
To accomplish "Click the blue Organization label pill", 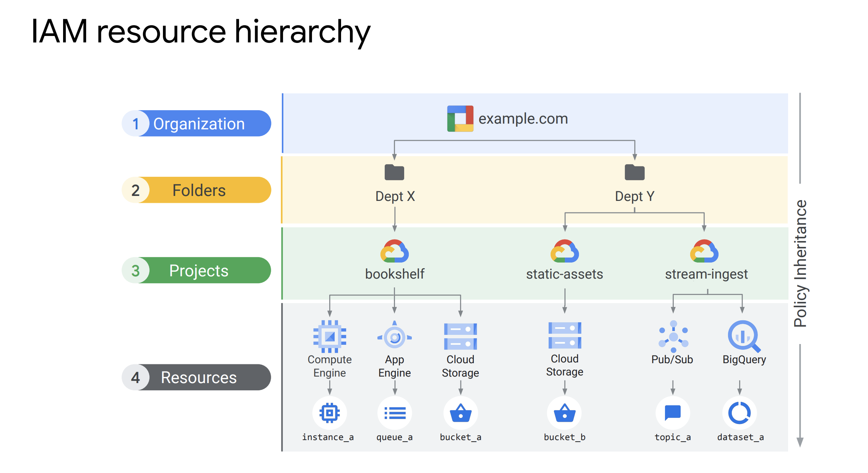I will (197, 124).
